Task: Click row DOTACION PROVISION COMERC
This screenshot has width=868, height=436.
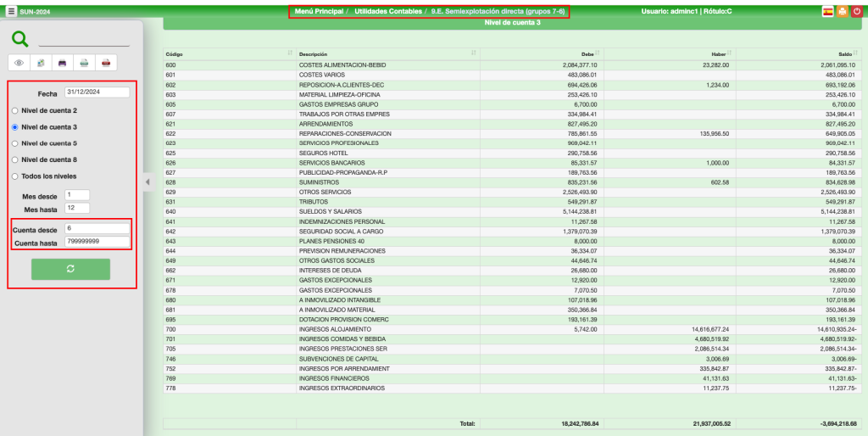Action: pos(513,320)
